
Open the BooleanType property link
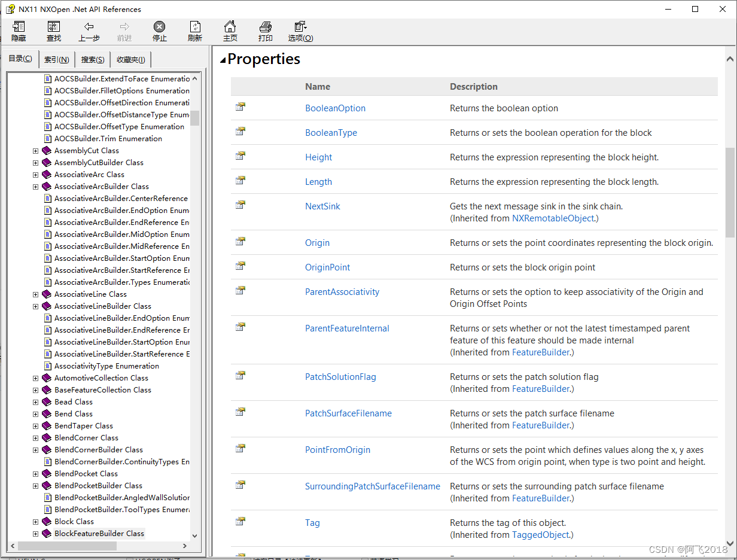(x=331, y=133)
